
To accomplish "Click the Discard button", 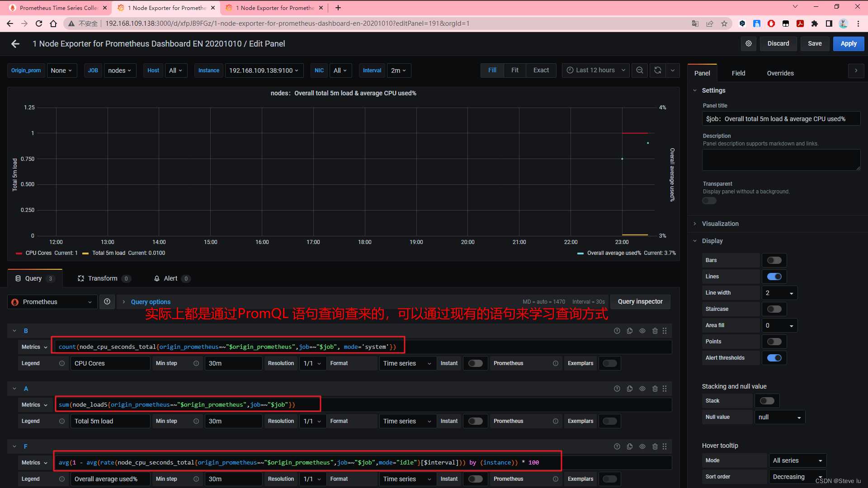I will coord(778,44).
